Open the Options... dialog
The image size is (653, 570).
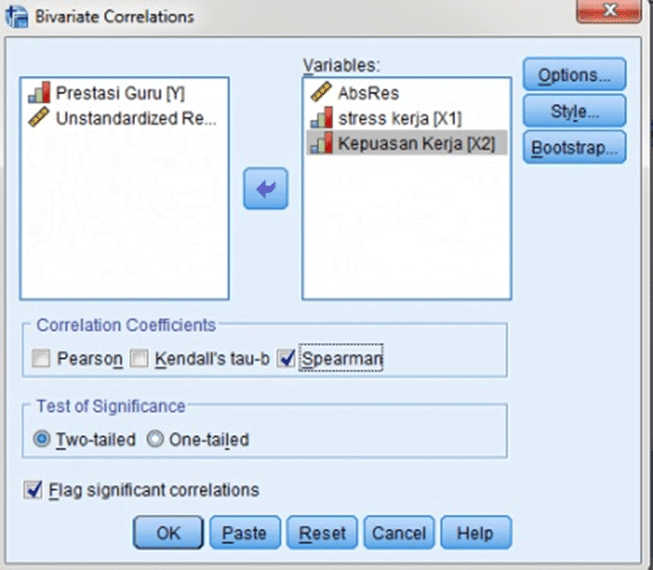(574, 75)
